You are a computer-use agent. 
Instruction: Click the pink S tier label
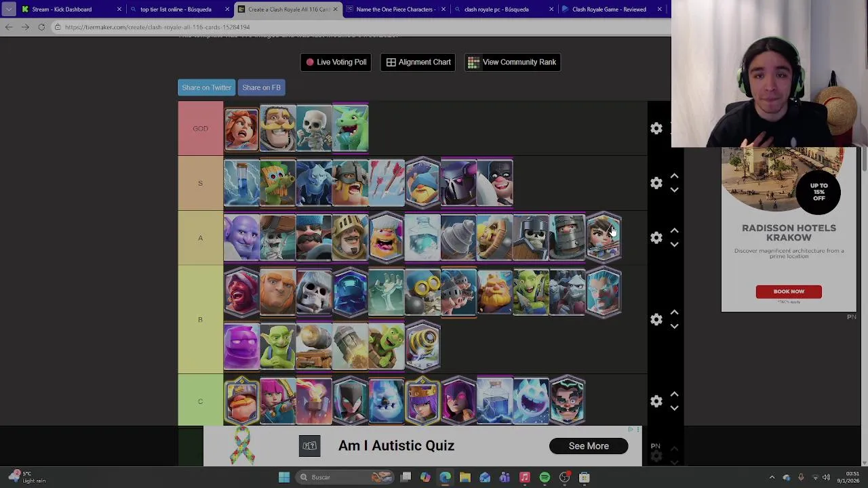click(200, 183)
